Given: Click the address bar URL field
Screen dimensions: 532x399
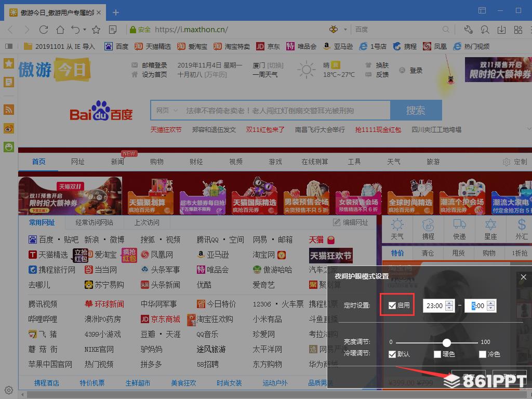Looking at the screenshot, I should tap(191, 30).
